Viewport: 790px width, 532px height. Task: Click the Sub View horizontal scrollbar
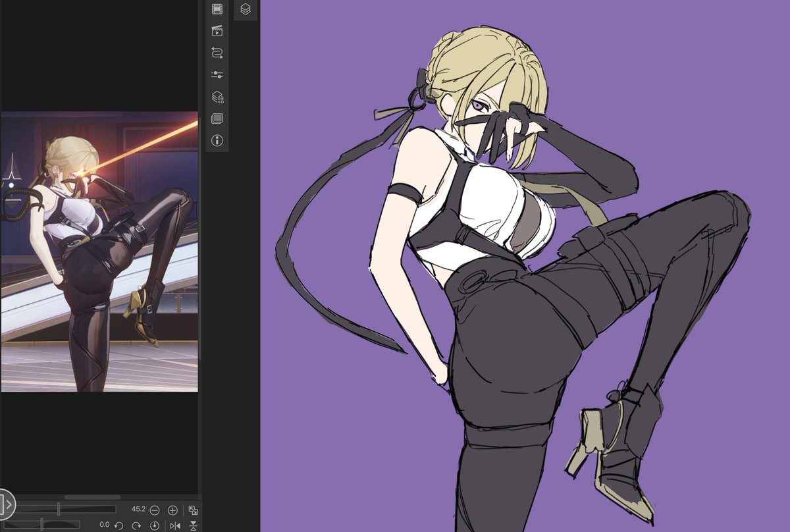[93, 497]
